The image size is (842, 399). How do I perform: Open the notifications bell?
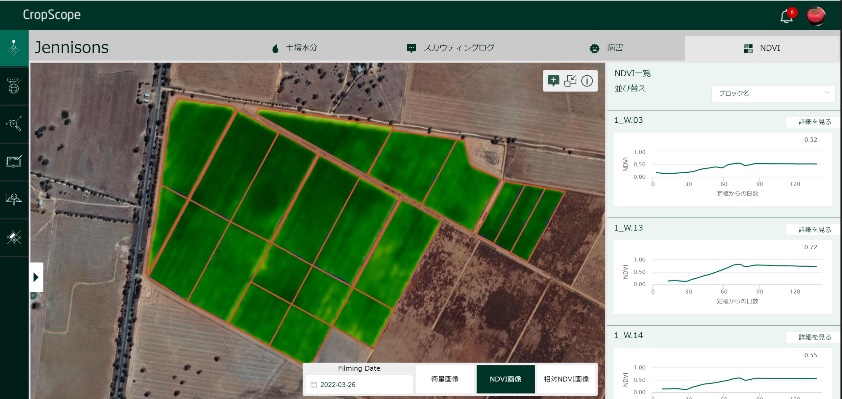pyautogui.click(x=787, y=16)
